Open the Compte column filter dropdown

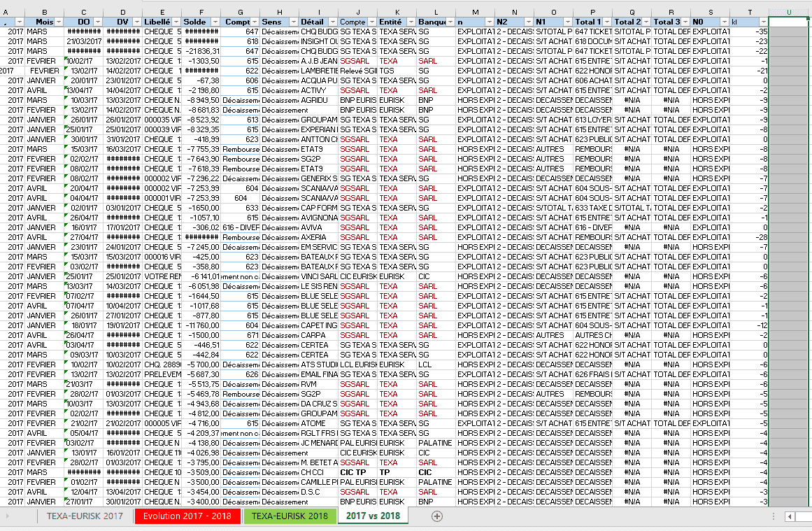pyautogui.click(x=372, y=22)
